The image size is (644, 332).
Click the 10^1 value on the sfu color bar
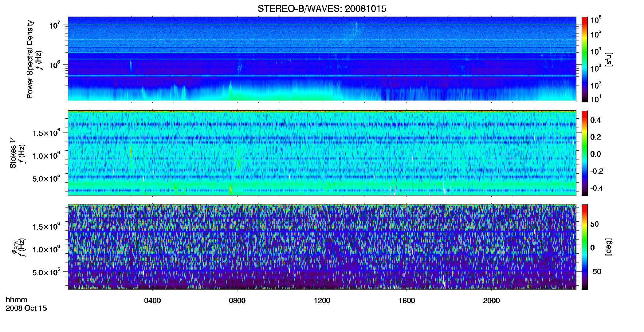tap(596, 99)
